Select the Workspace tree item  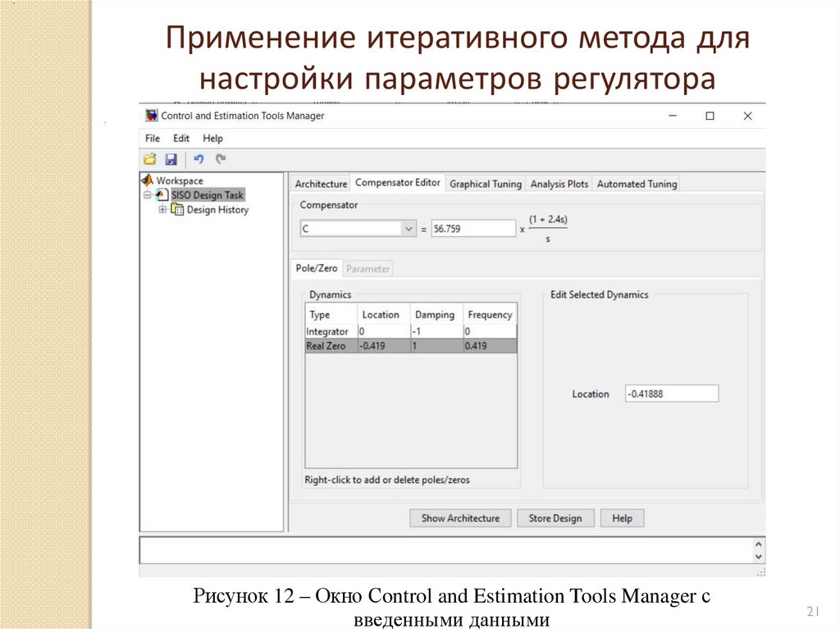(x=180, y=180)
